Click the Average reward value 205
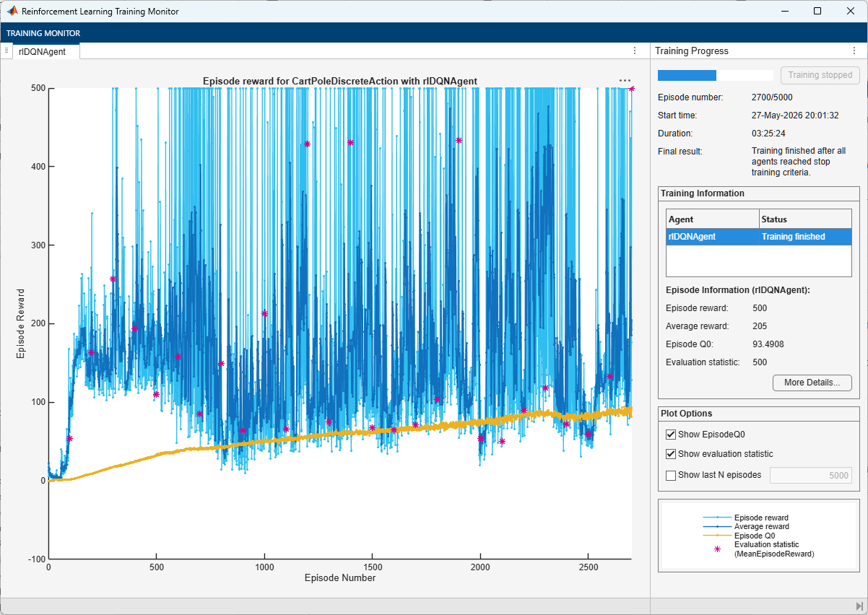The height and width of the screenshot is (615, 868). pyautogui.click(x=760, y=326)
